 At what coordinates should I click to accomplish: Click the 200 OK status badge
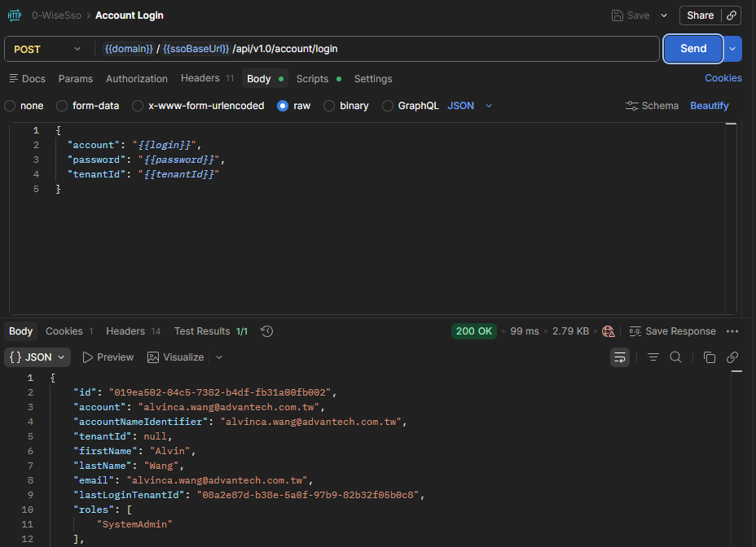[x=474, y=331]
